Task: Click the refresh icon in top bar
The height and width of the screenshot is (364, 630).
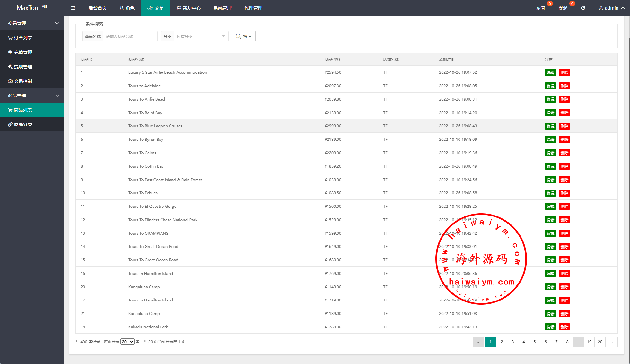Action: (583, 8)
